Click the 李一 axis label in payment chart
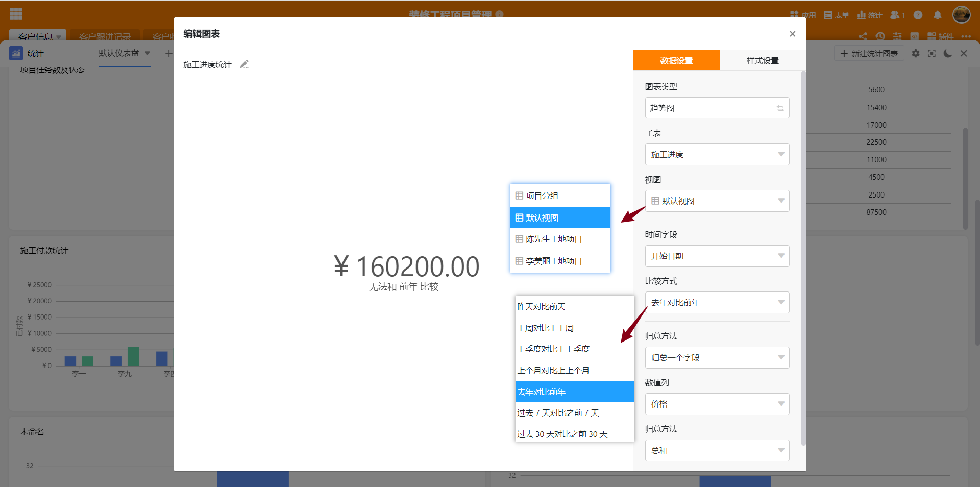Screen dimensions: 980x487 [79, 374]
